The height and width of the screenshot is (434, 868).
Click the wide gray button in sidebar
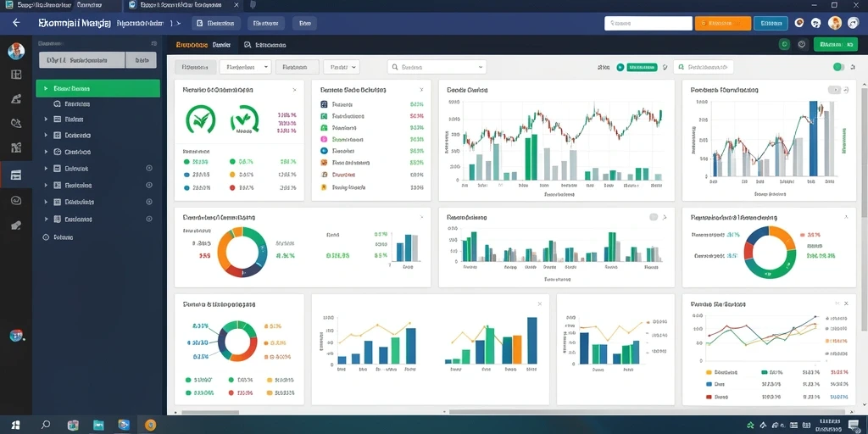coord(82,60)
